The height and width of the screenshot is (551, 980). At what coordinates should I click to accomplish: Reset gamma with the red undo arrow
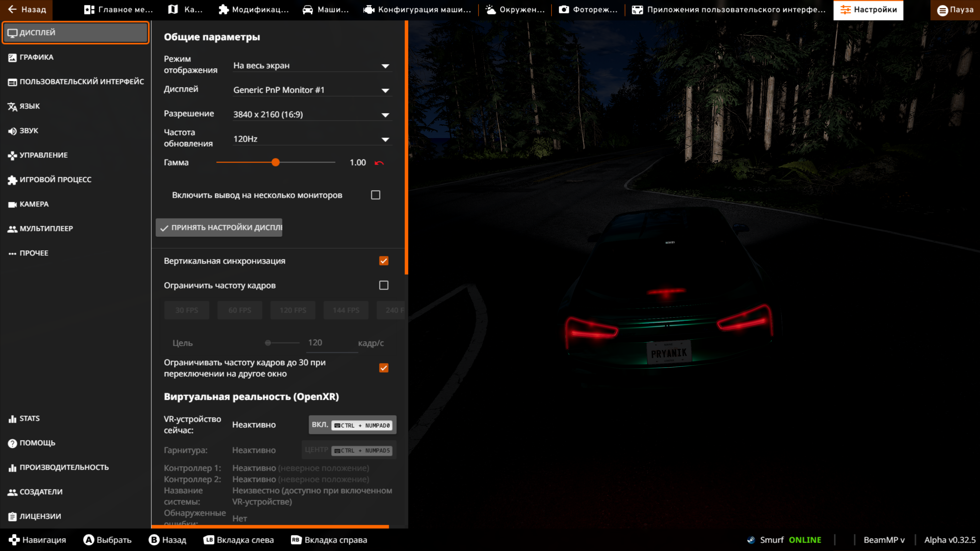click(379, 163)
